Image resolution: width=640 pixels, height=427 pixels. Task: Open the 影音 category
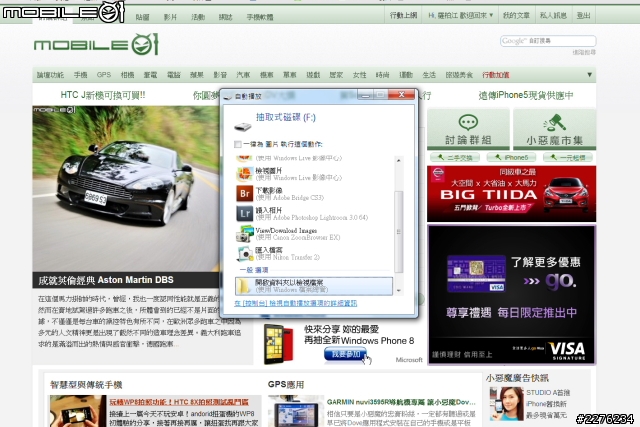click(220, 75)
